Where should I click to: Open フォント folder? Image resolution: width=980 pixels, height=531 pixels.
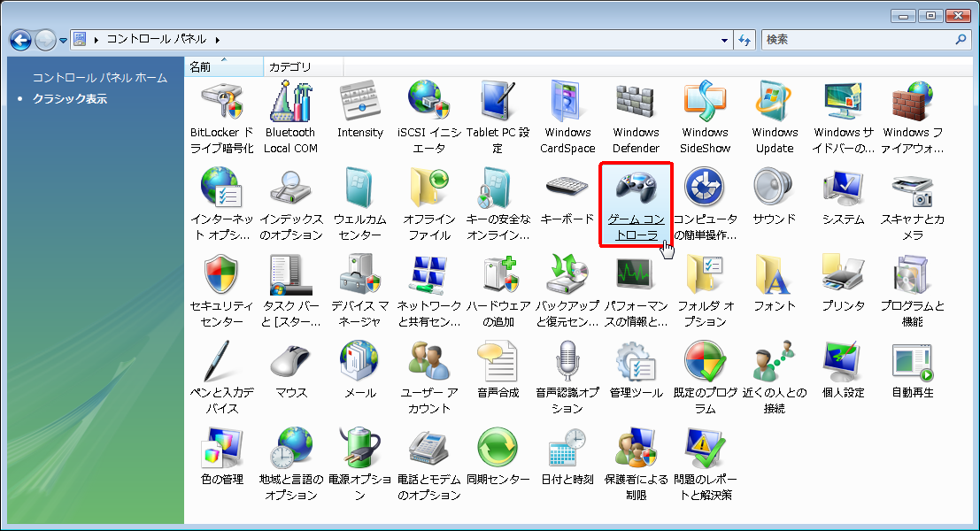pos(775,283)
